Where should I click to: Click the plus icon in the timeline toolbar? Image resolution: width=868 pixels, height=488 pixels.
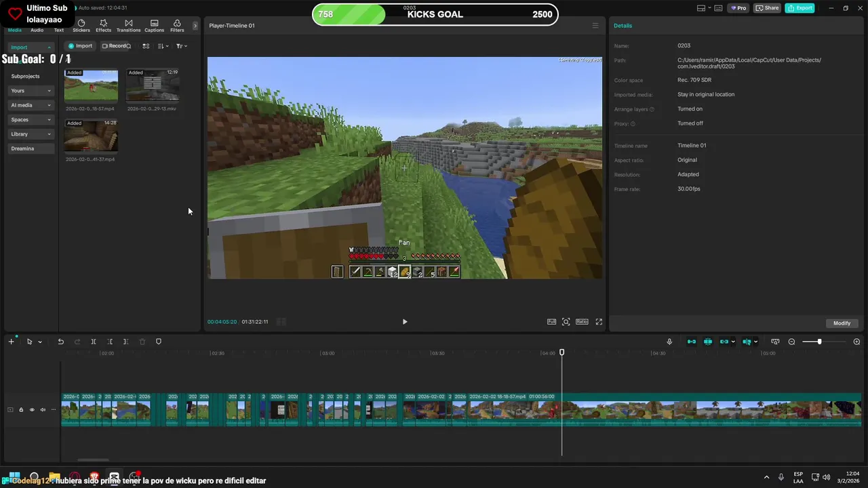tap(11, 342)
